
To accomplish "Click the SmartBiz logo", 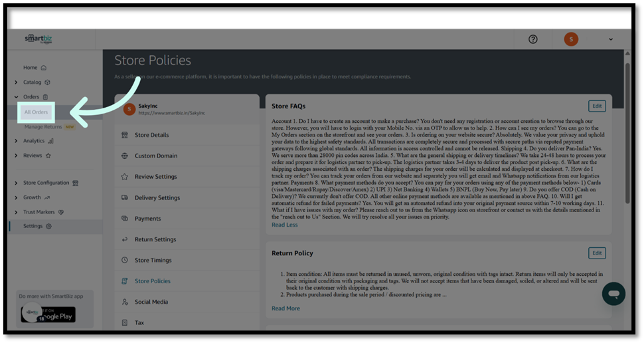I will click(x=39, y=39).
